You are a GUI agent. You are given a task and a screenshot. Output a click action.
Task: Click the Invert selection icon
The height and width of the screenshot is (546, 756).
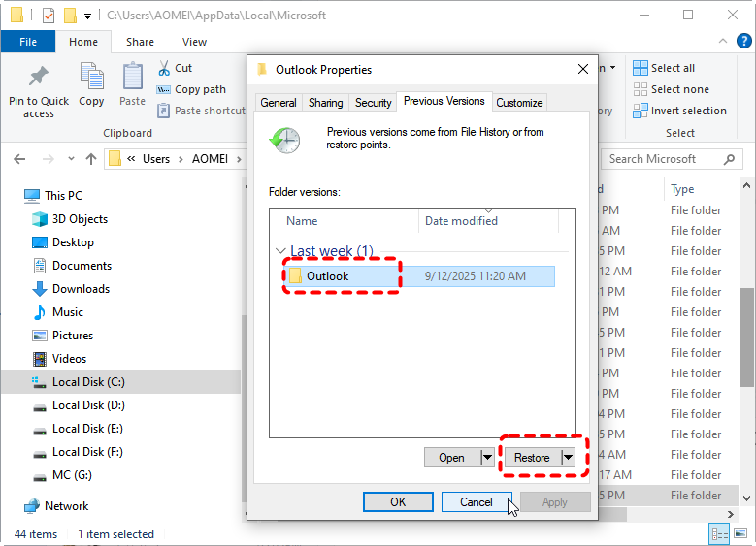641,111
